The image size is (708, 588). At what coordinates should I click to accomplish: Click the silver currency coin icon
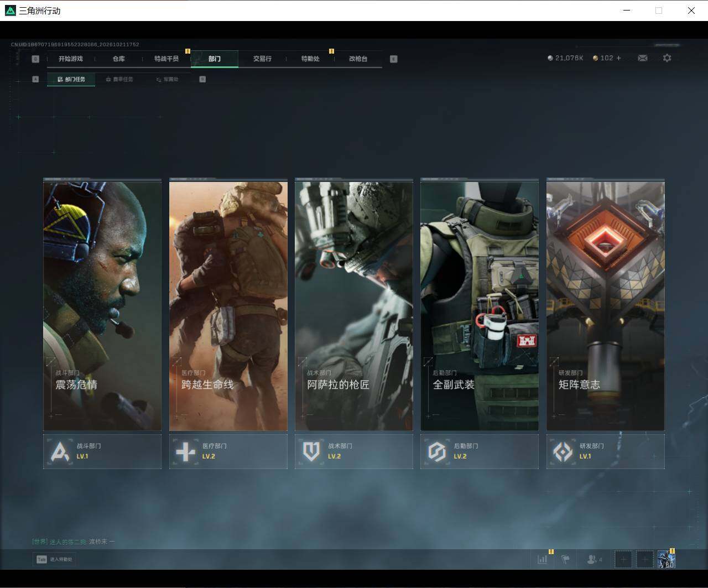coord(550,58)
